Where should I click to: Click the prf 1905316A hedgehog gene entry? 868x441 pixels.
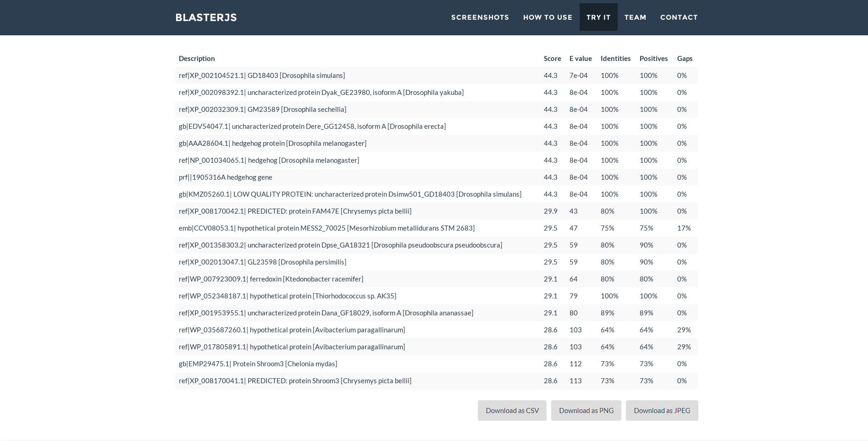[x=225, y=177]
